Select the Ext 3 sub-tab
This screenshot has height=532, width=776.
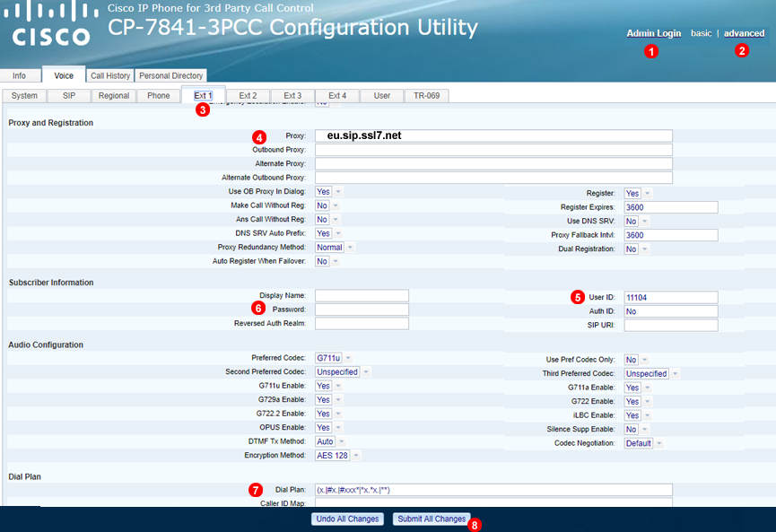tap(292, 95)
